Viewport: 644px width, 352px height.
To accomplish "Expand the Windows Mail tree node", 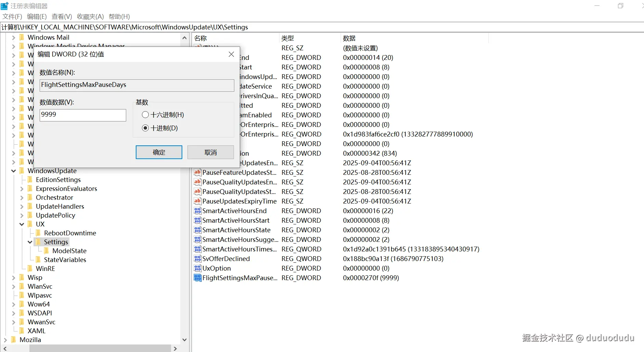I will click(14, 37).
